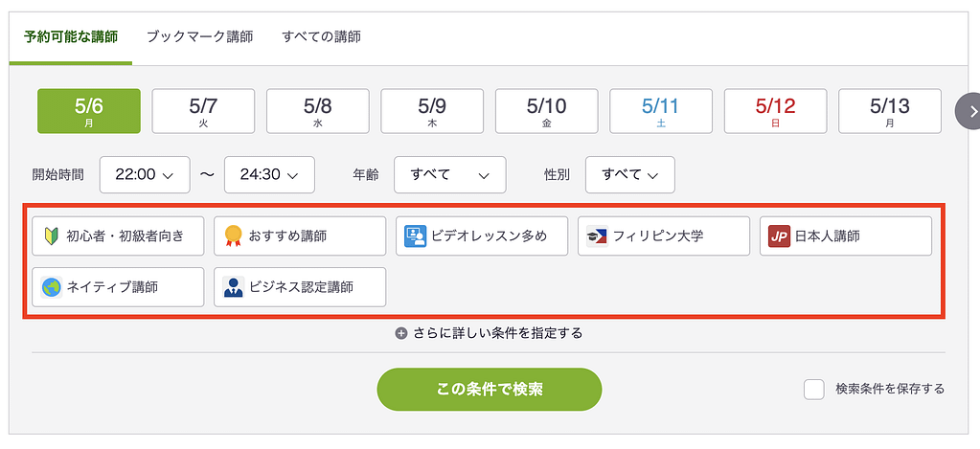Viewport: 980px width, 449px height.
Task: Click the video lesson icon filter
Action: pos(416,236)
